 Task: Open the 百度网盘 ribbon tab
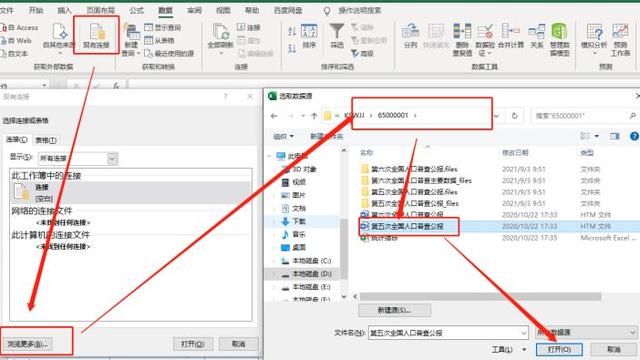pos(289,10)
